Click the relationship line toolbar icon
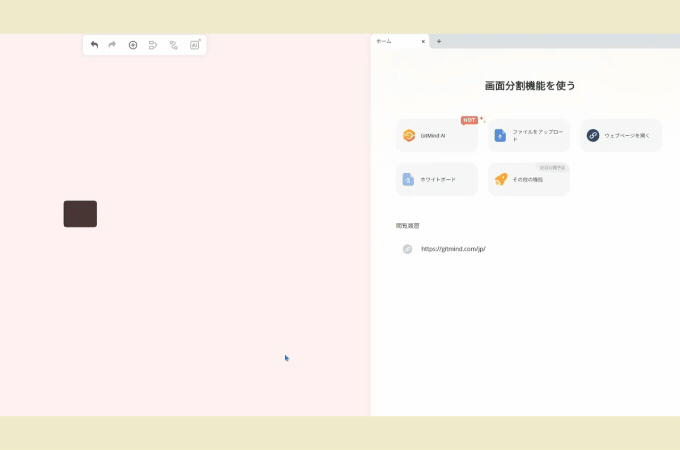The height and width of the screenshot is (450, 680). 173,45
